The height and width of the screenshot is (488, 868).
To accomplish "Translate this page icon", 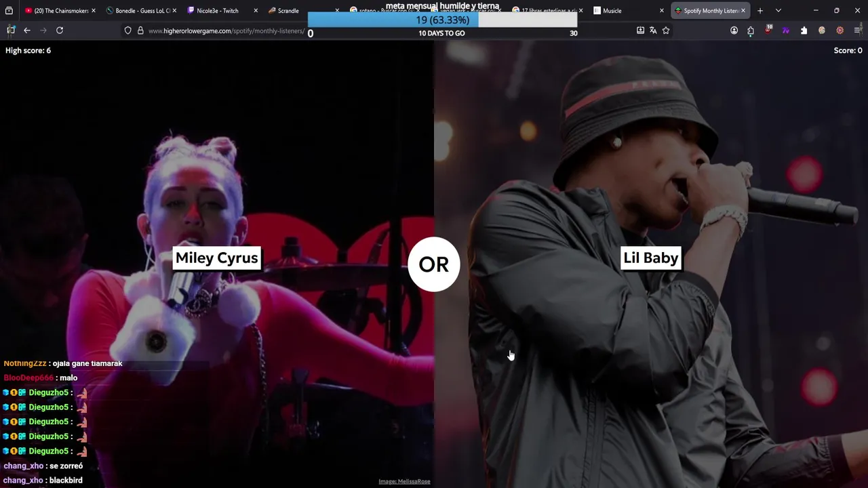I will click(653, 30).
